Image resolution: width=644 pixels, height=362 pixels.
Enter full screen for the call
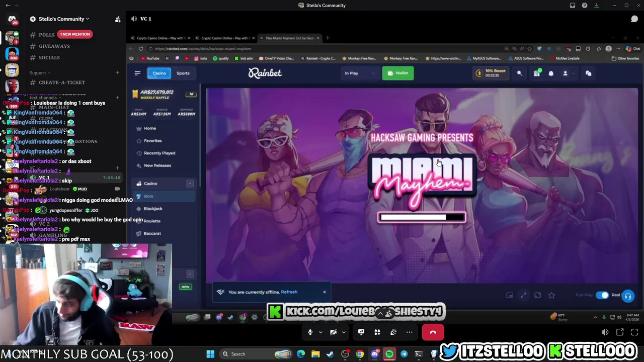pyautogui.click(x=634, y=332)
